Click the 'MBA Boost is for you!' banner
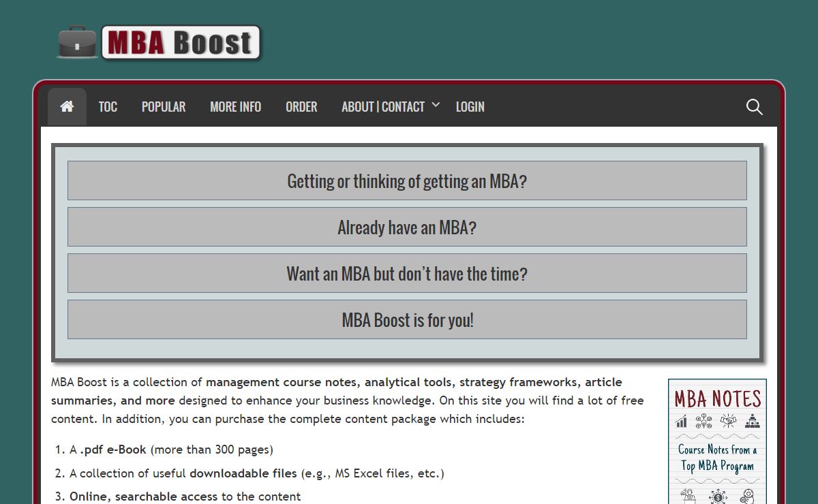818x504 pixels. tap(407, 319)
